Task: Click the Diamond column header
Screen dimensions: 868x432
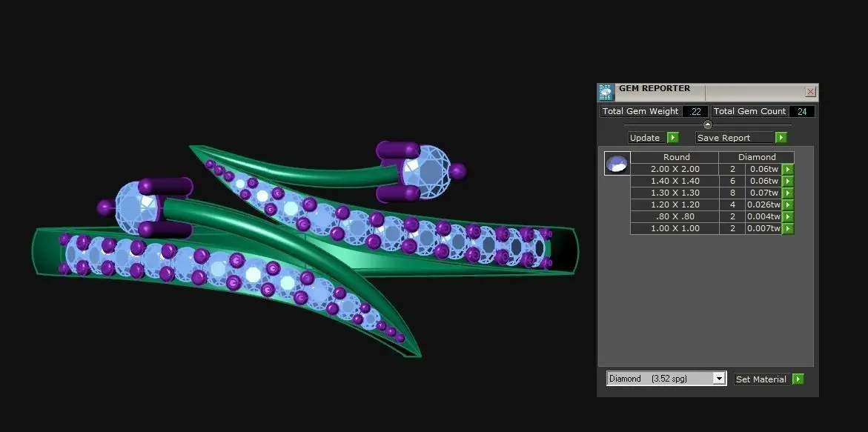Action: pyautogui.click(x=757, y=157)
